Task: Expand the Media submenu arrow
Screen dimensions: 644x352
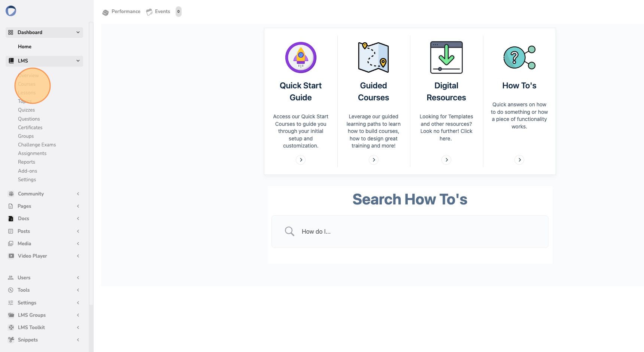Action: pos(78,243)
